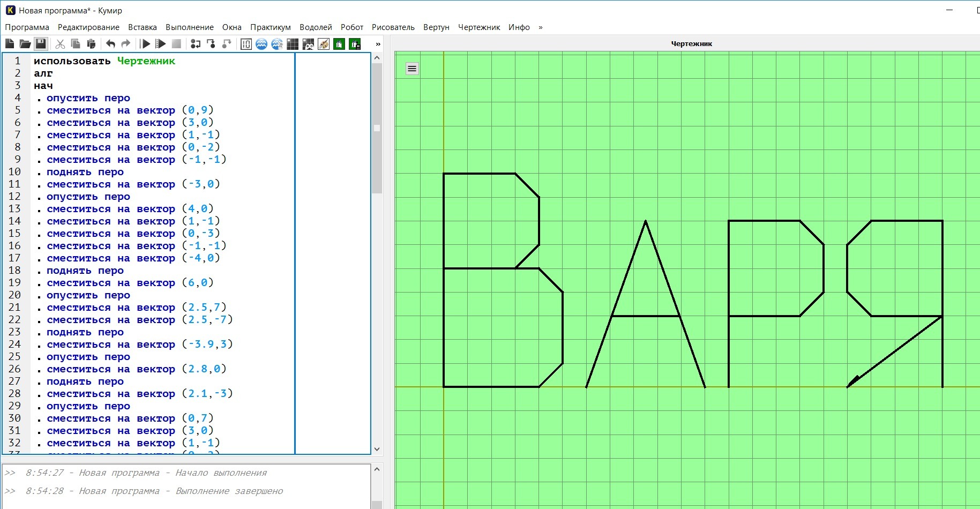Open the Инфо menu
This screenshot has width=980, height=509.
pos(519,27)
